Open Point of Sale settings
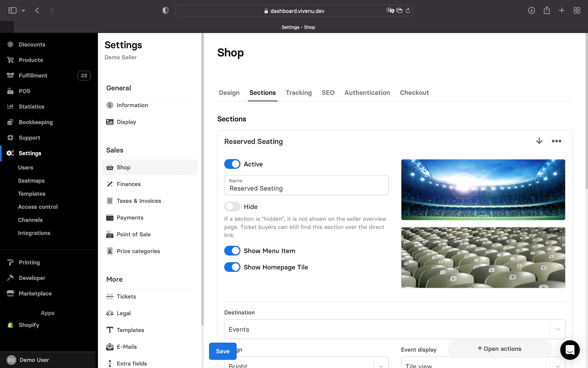588x368 pixels. [134, 234]
